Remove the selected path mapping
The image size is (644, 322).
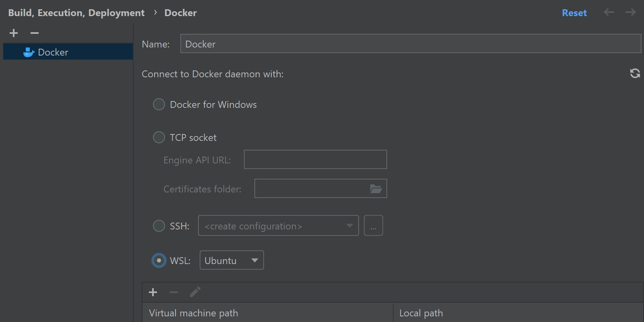[x=174, y=292]
